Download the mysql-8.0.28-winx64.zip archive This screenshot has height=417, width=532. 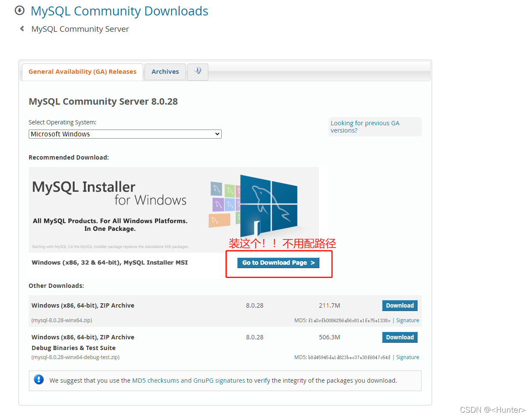(400, 305)
